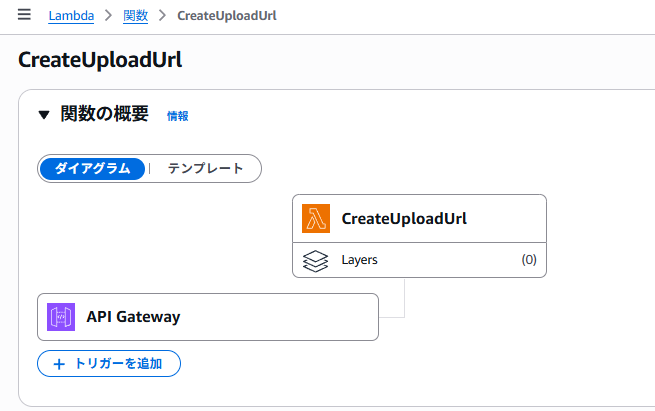This screenshot has height=411, width=655.
Task: Open the 関数 breadcrumb link
Action: click(135, 16)
